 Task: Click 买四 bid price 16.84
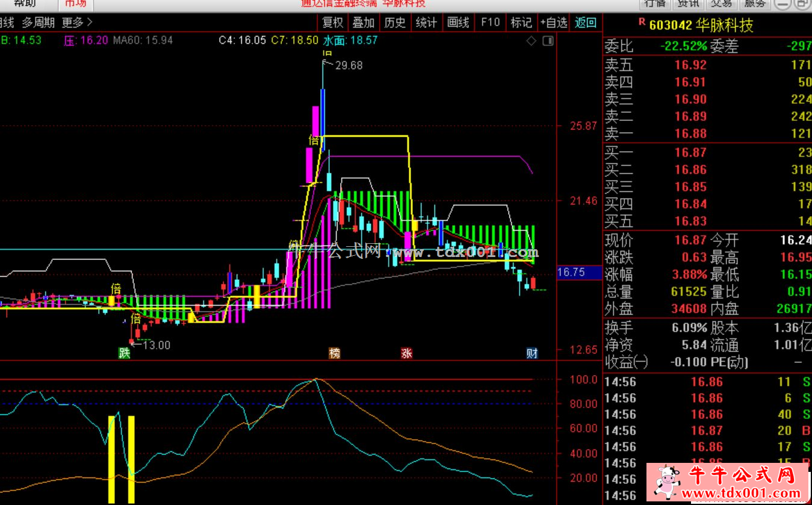(690, 204)
